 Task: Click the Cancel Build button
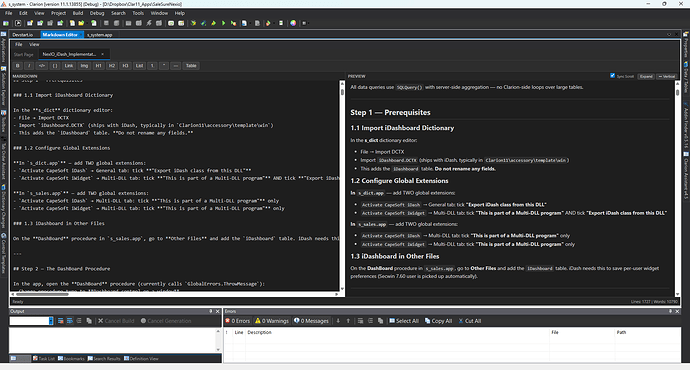click(116, 321)
